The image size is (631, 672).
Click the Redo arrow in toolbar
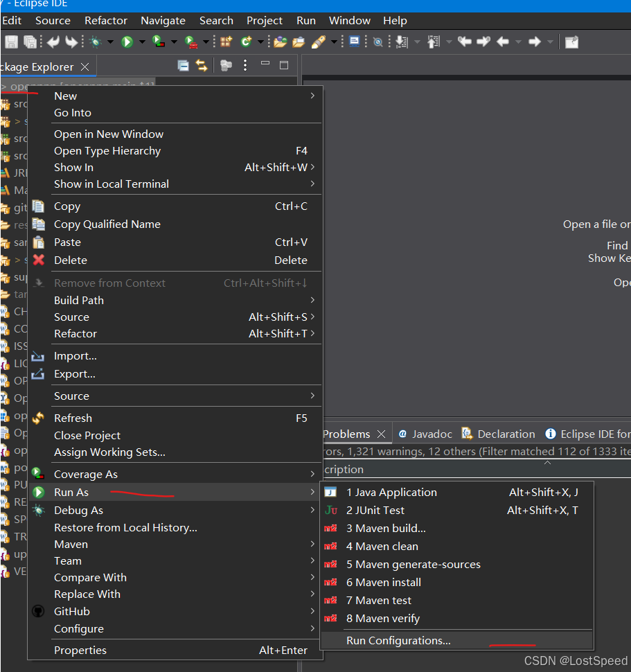(x=71, y=42)
